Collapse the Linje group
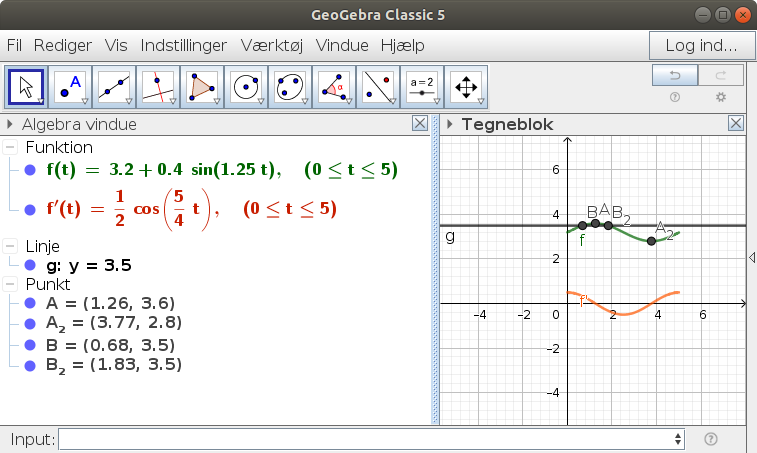Viewport: 757px width, 453px height. tap(10, 246)
